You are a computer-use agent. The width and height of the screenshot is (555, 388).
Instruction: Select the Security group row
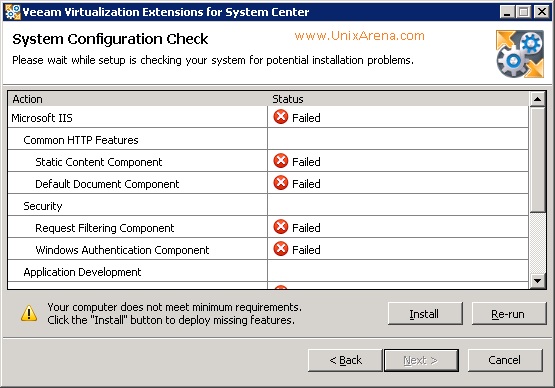coord(268,205)
